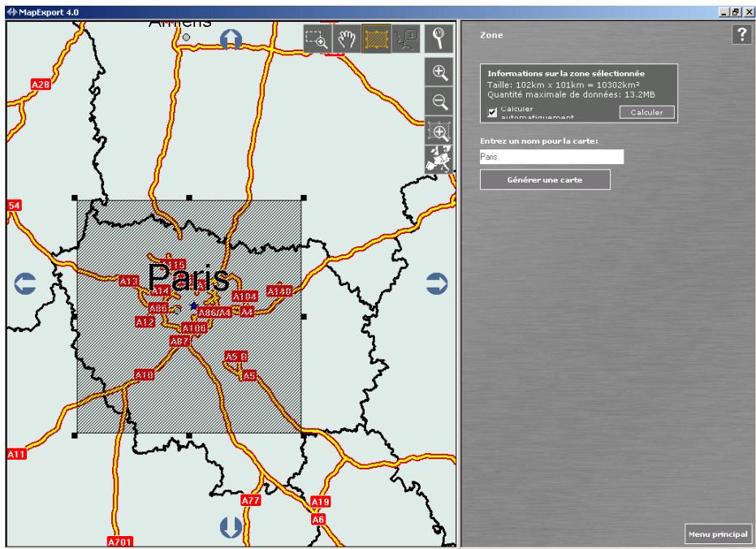Open help with the question mark
Screen dimensions: 756x549
pyautogui.click(x=741, y=34)
